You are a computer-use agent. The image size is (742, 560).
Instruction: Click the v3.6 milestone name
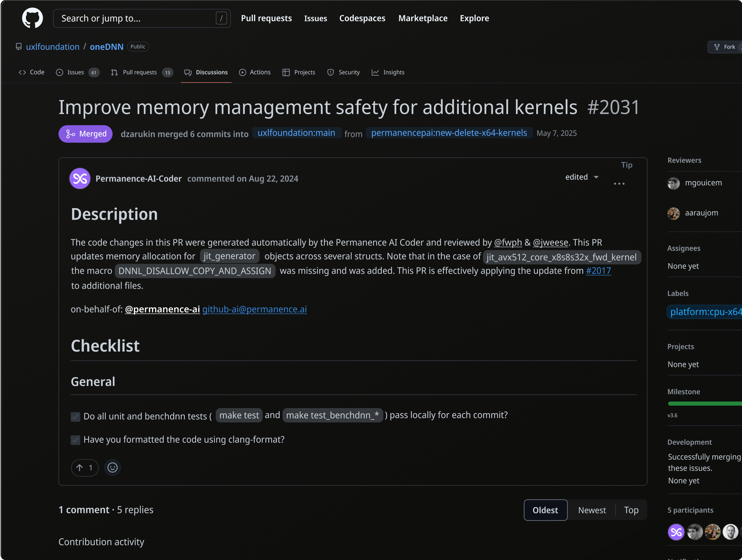672,415
